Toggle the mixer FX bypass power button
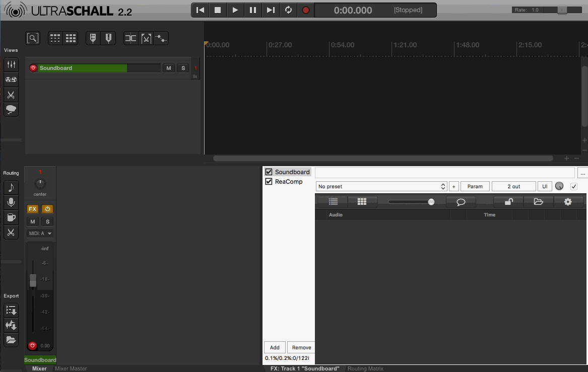The width and height of the screenshot is (588, 372). click(47, 209)
